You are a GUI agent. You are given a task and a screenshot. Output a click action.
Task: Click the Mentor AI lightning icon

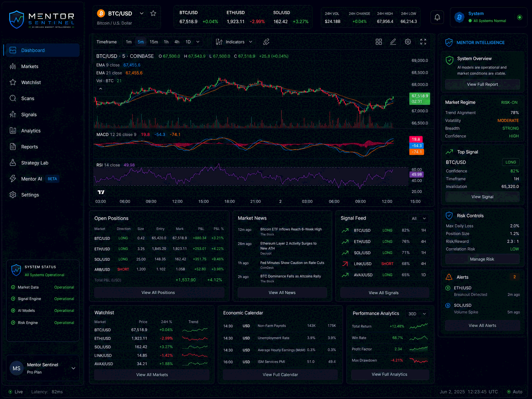coord(13,179)
